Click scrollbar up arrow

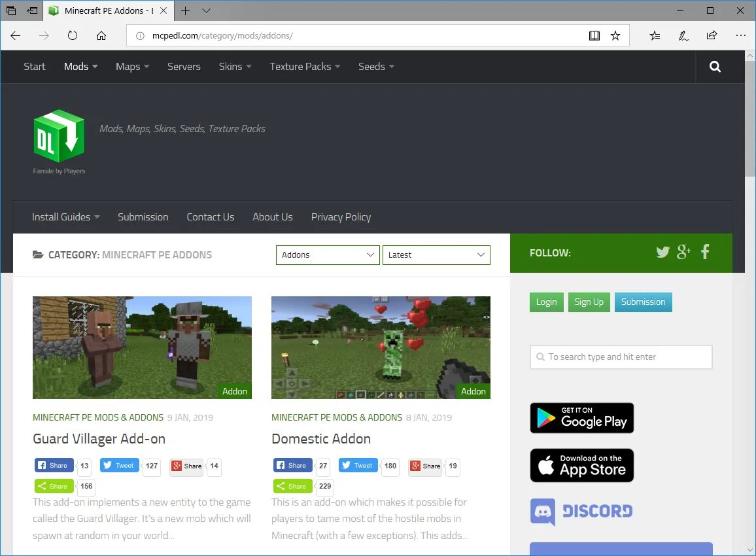(x=750, y=56)
